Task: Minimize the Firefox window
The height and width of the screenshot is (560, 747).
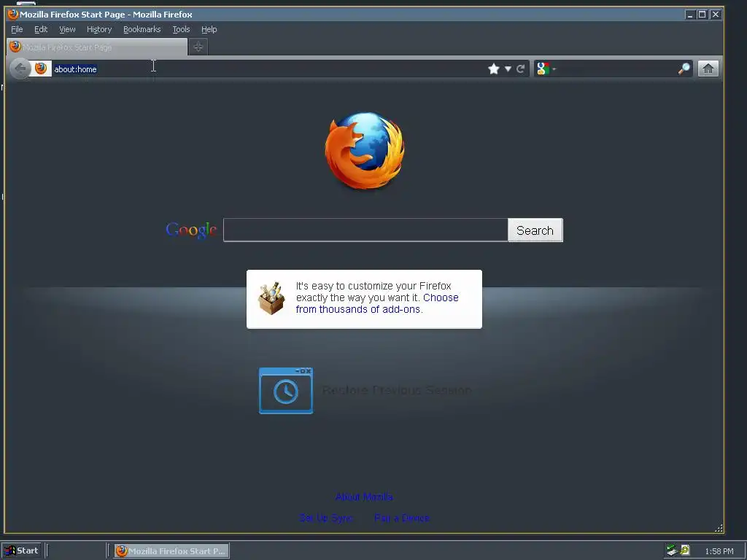Action: pos(689,15)
